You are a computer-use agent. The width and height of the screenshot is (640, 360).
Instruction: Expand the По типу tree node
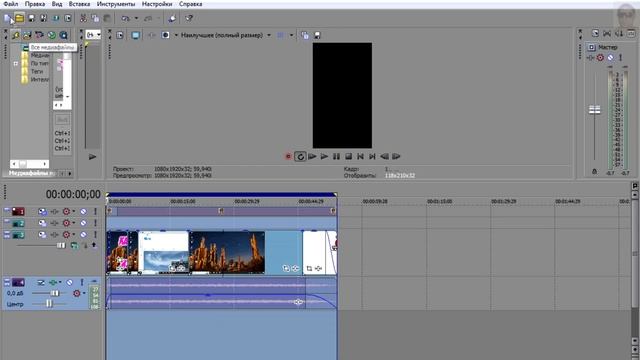16,64
